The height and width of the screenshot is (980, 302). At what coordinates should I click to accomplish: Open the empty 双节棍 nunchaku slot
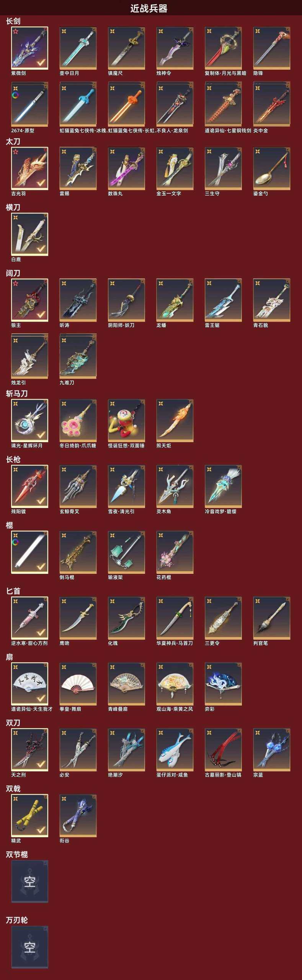point(29,882)
